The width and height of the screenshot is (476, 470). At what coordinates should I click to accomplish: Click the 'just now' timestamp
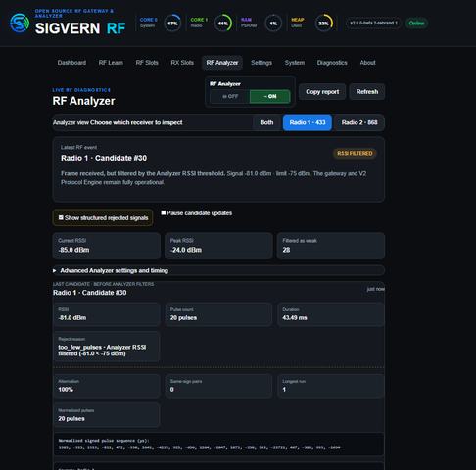376,289
